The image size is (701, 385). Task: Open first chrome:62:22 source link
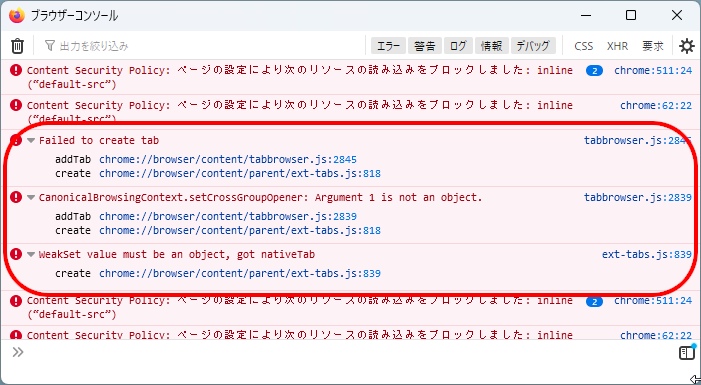click(656, 105)
